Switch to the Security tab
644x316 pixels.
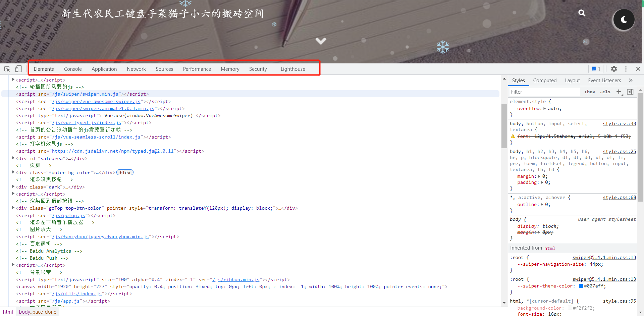(258, 69)
